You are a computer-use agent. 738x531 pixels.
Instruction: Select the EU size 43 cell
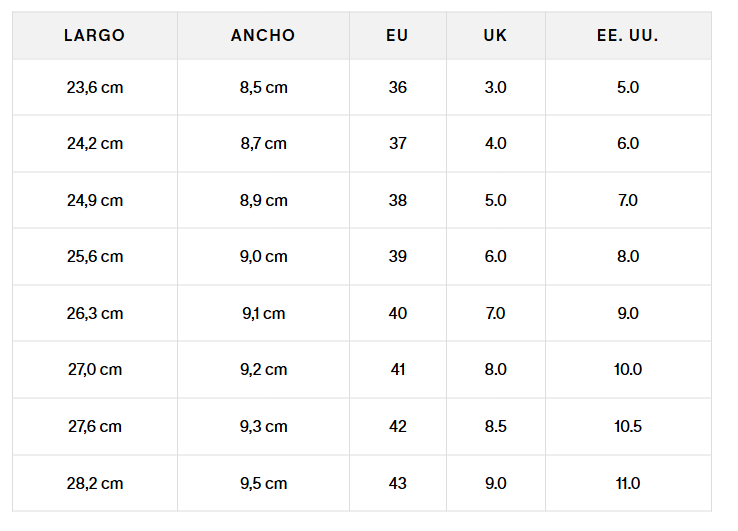coord(398,483)
